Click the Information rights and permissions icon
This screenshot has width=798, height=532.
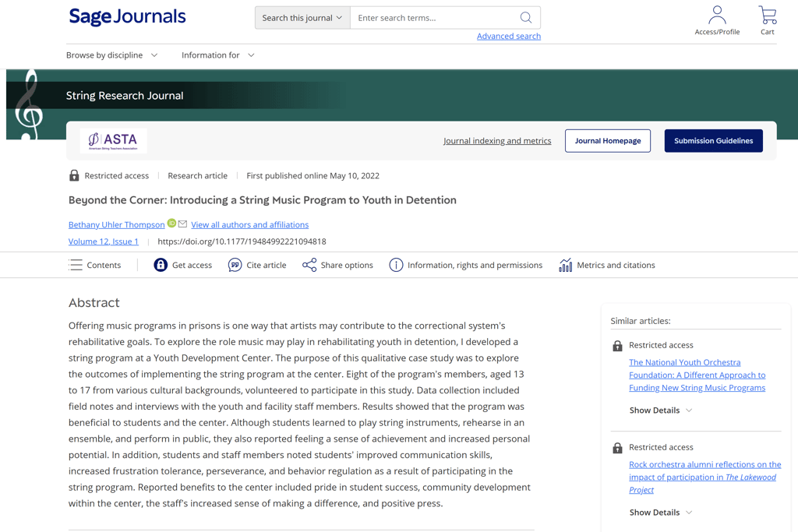coord(396,265)
